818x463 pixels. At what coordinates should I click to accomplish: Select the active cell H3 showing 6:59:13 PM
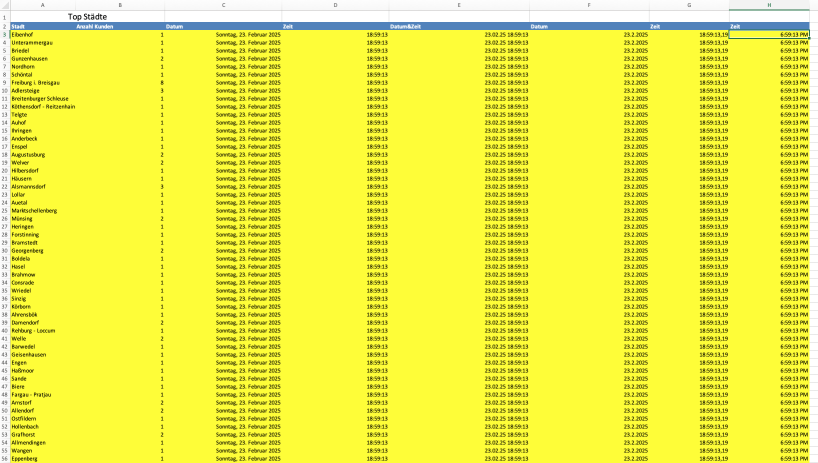coord(768,34)
